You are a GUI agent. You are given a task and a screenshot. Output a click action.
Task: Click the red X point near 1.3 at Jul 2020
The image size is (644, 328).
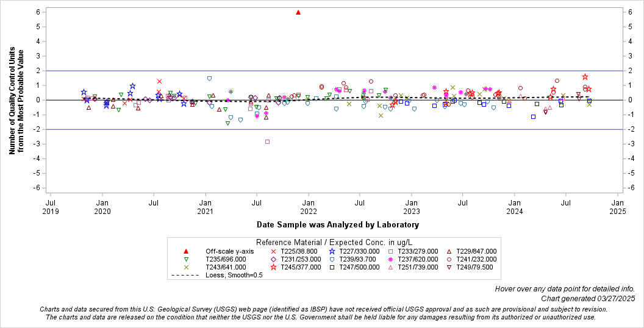[x=159, y=81]
